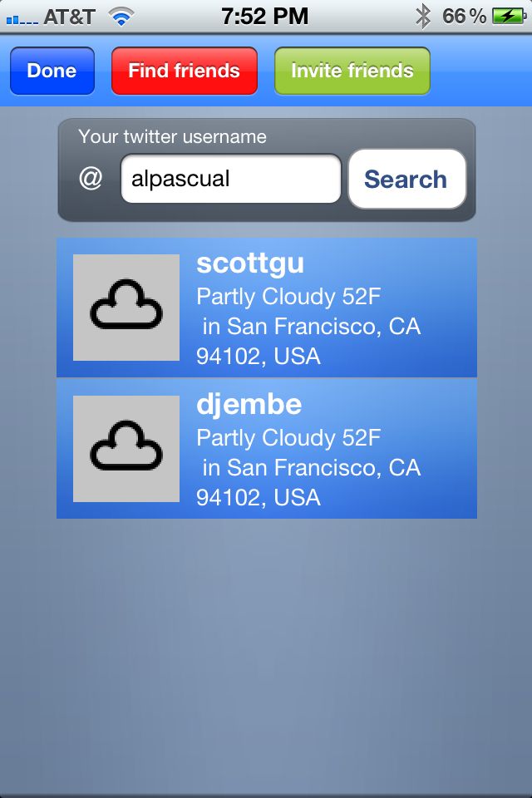Screen dimensions: 532x798
Task: Open the Find friends section
Action: [185, 71]
